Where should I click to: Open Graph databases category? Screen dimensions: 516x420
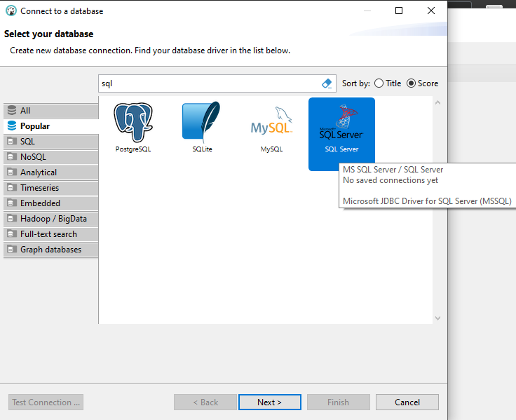click(x=50, y=250)
